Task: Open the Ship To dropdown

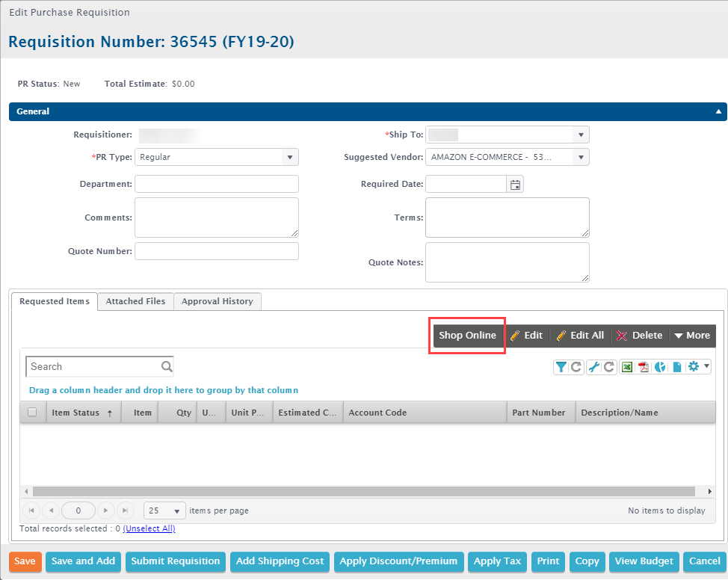Action: [x=581, y=135]
